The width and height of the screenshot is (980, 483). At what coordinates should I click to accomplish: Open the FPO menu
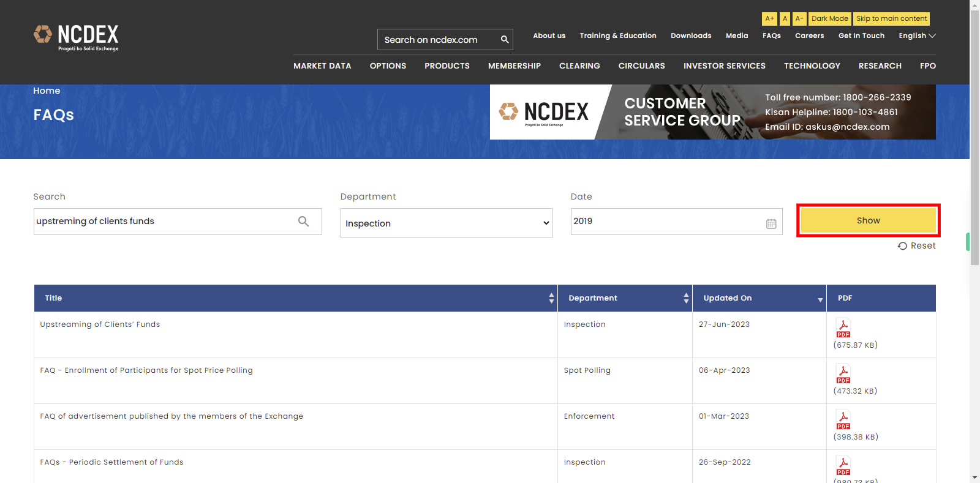click(928, 66)
